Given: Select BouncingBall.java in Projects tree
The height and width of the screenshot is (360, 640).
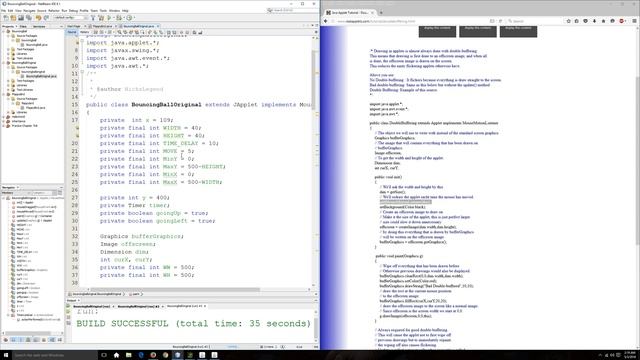Looking at the screenshot, I should pos(38,45).
